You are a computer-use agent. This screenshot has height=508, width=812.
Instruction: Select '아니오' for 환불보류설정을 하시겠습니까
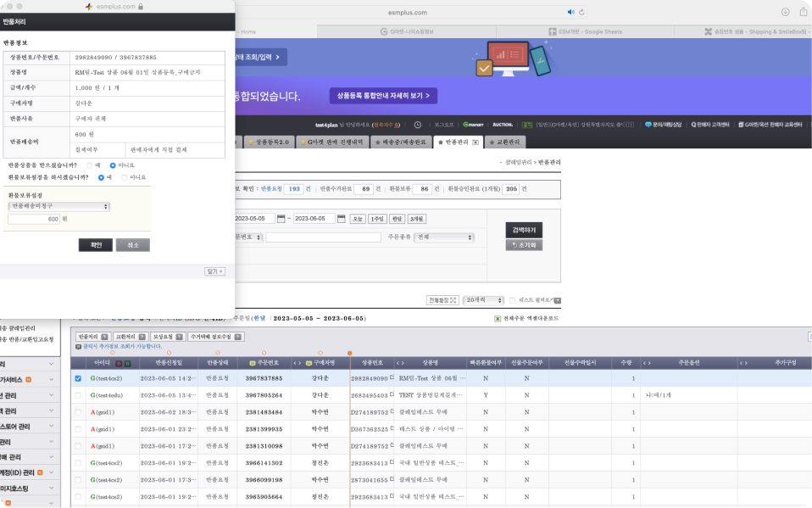pyautogui.click(x=124, y=177)
